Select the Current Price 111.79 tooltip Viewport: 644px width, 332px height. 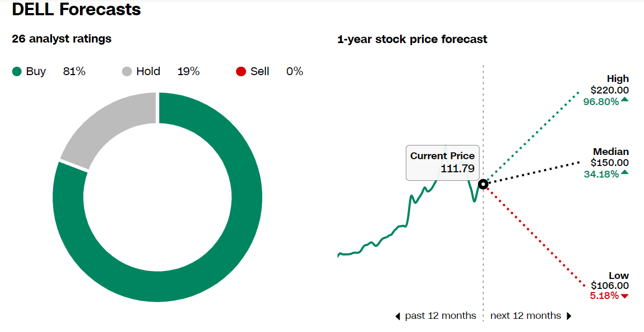point(443,163)
